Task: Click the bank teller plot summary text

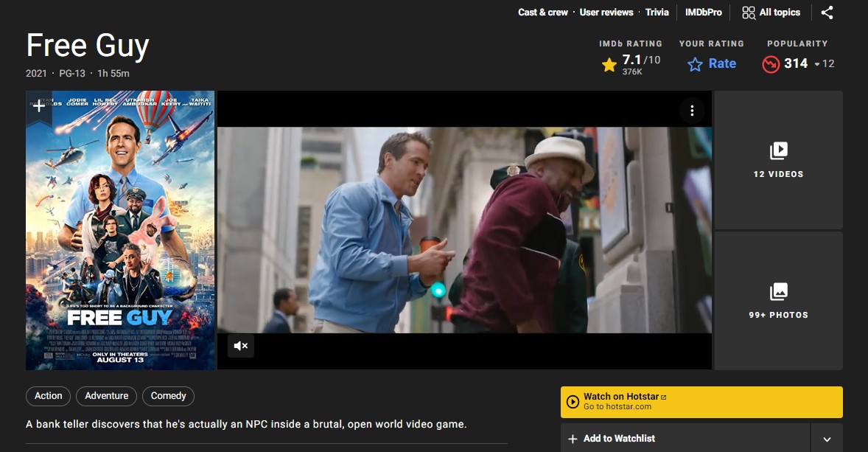Action: pyautogui.click(x=246, y=424)
